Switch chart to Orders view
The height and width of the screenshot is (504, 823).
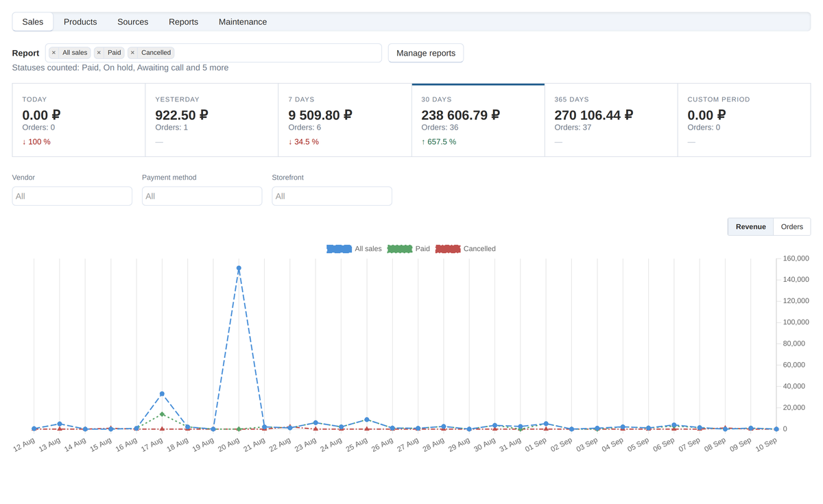[792, 227]
